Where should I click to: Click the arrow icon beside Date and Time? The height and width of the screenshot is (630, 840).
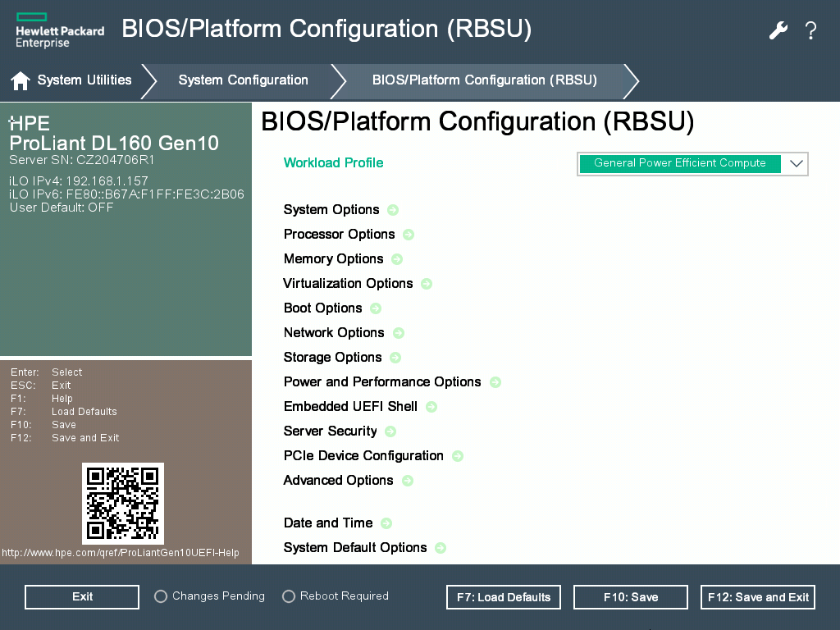pyautogui.click(x=386, y=523)
